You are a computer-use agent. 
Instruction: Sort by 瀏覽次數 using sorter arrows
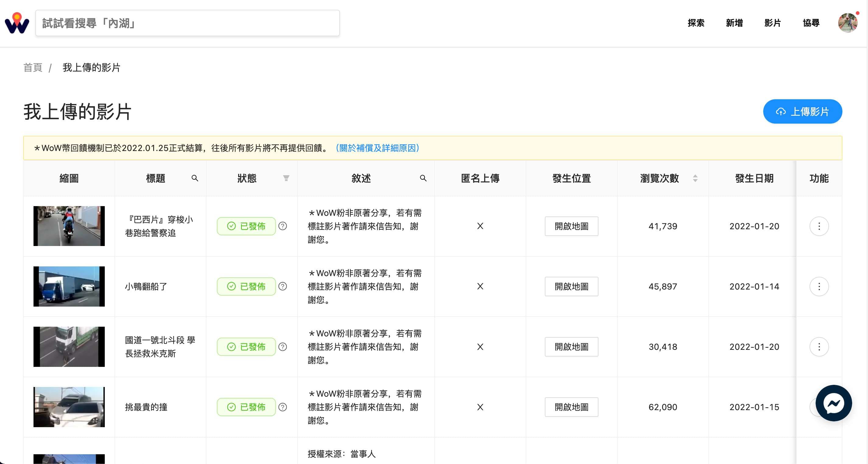[695, 178]
